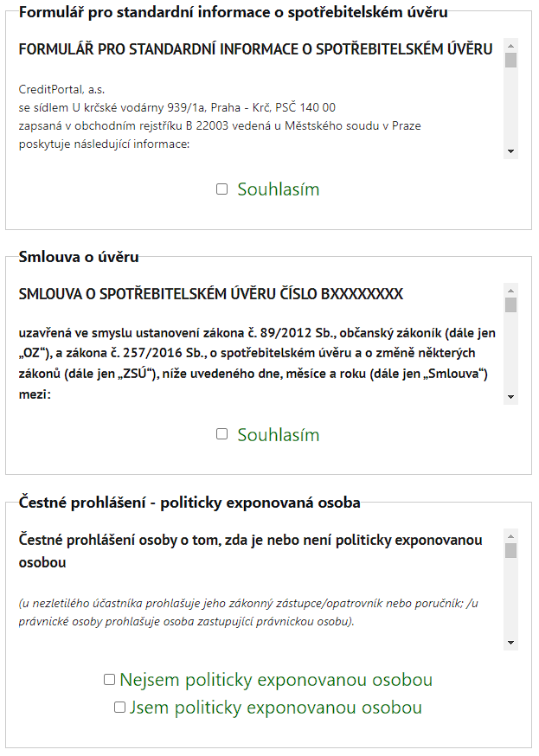Click the Čestné prohlášení declaration text area
539x756 pixels.
[x=251, y=597]
